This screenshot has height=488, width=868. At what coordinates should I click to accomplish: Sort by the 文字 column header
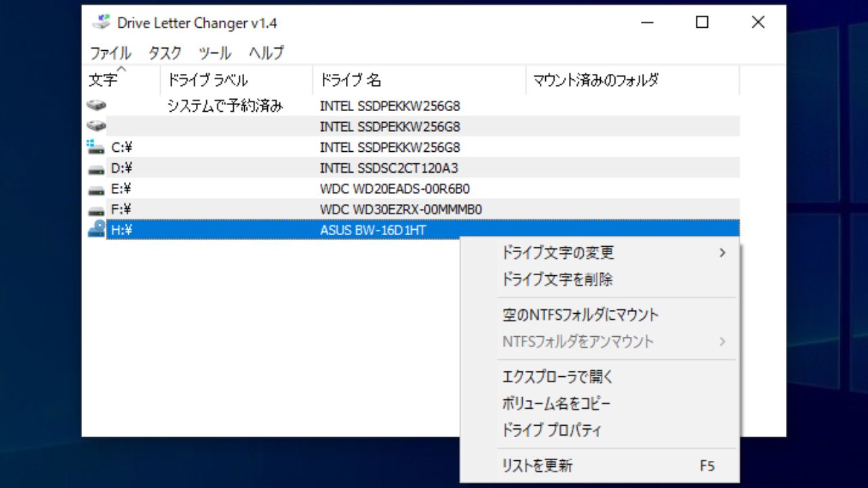pyautogui.click(x=121, y=80)
